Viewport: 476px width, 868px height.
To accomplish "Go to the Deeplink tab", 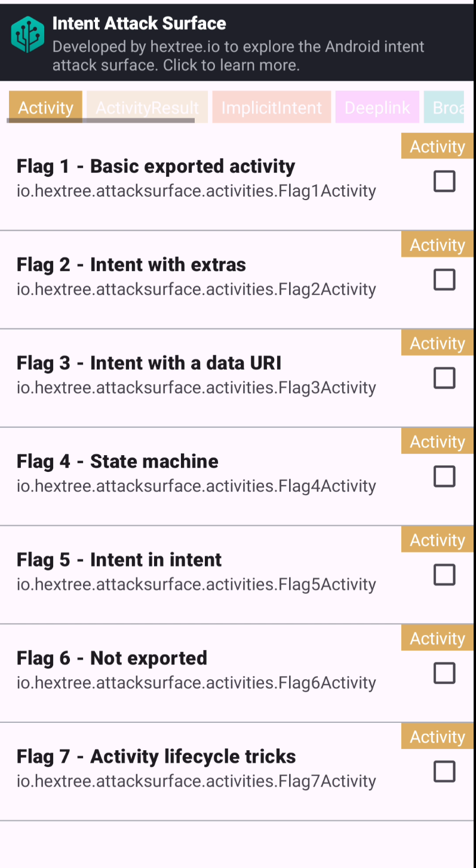I will [x=377, y=108].
